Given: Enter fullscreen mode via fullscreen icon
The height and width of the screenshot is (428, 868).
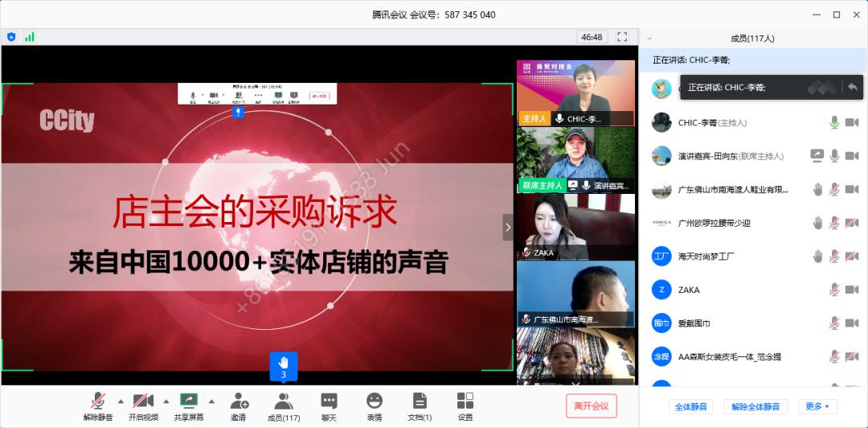Looking at the screenshot, I should coord(622,37).
